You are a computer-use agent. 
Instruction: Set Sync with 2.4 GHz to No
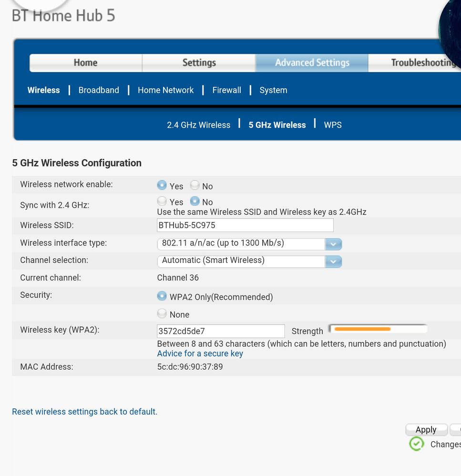click(195, 201)
